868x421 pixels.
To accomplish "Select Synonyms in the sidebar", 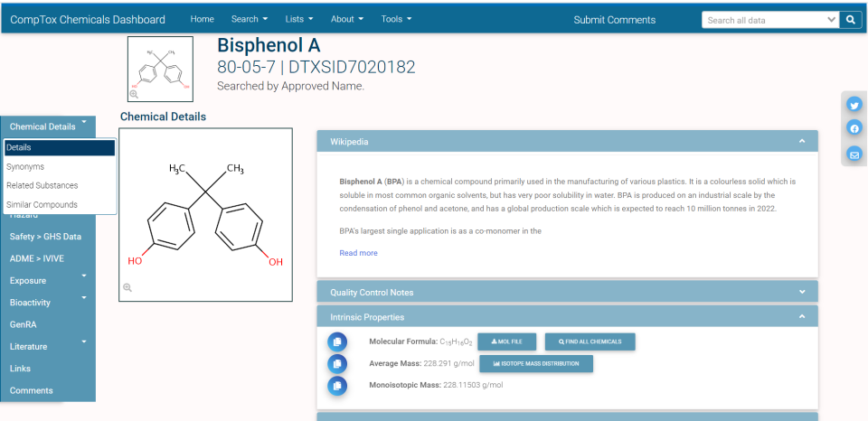I will coord(25,167).
